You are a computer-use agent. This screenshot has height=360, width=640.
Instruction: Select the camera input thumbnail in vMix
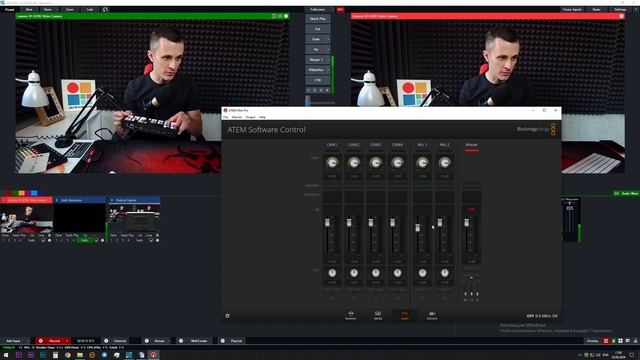(27, 218)
